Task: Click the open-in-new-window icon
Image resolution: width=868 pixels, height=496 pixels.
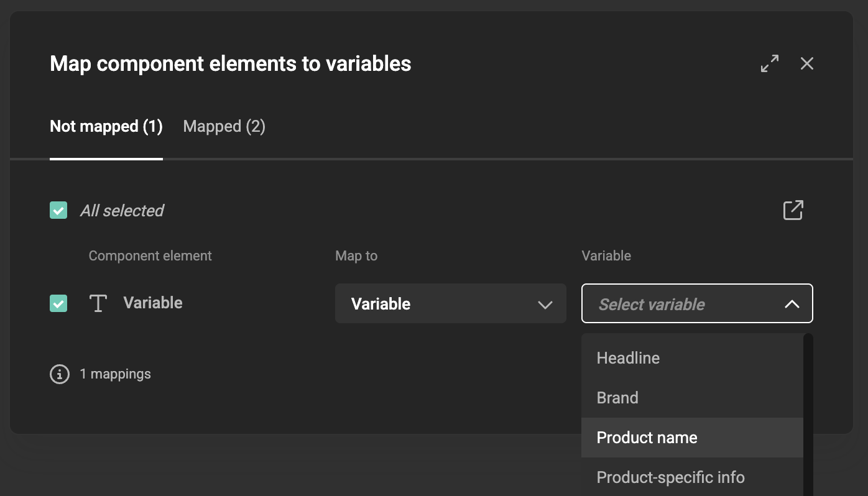Action: 793,210
